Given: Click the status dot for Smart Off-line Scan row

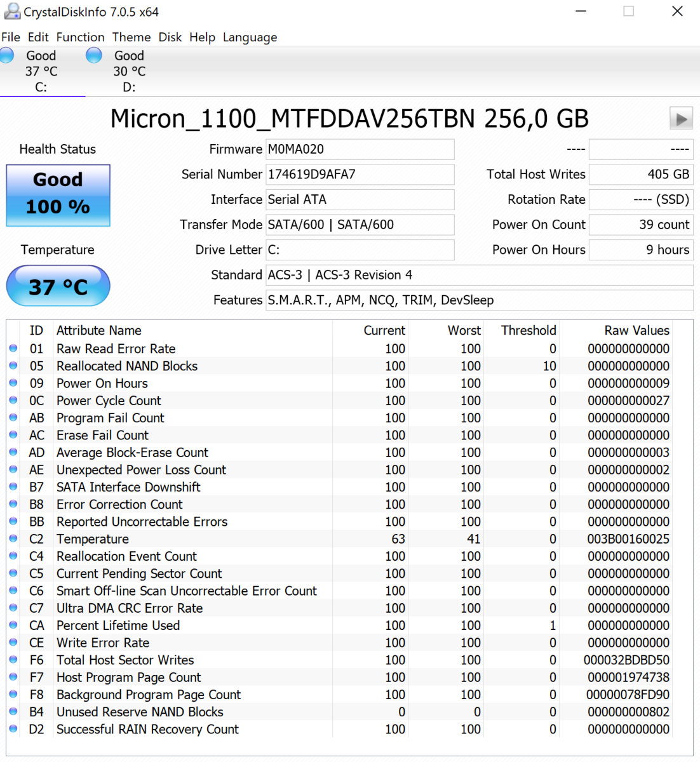Looking at the screenshot, I should (13, 591).
